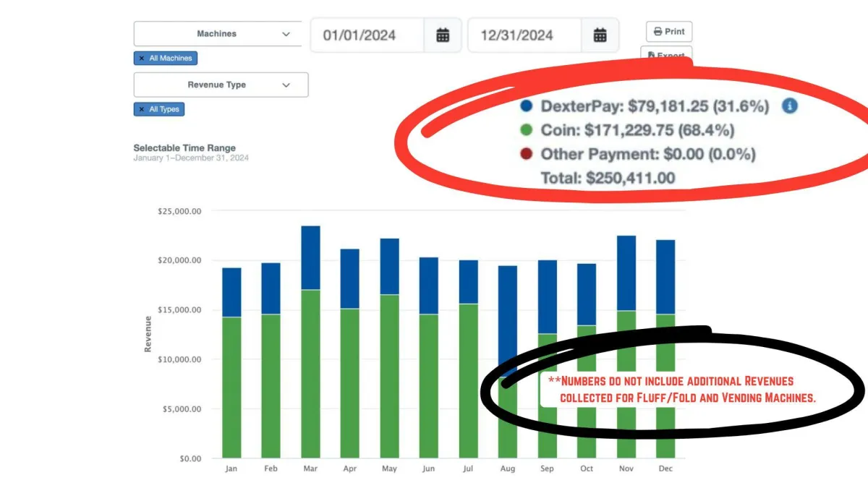Select the blue DexterPay segment for December
868x488 pixels.
[x=665, y=277]
